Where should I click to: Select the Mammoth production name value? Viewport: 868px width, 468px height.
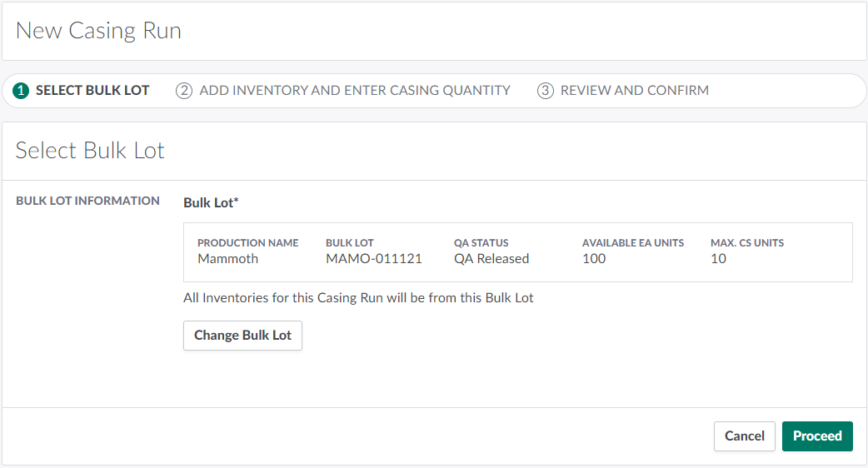tap(227, 259)
